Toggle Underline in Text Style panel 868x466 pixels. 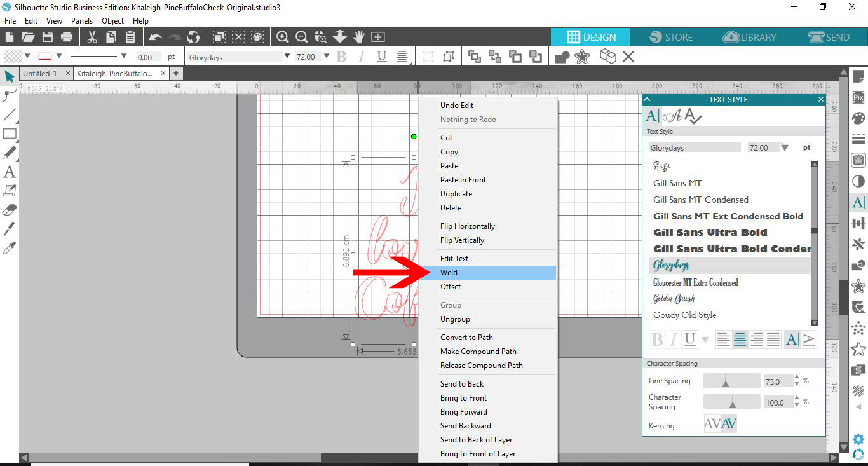[x=690, y=339]
